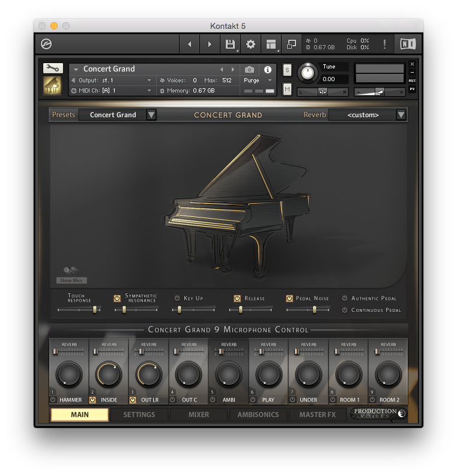Take snapshot with the camera icon

click(250, 70)
